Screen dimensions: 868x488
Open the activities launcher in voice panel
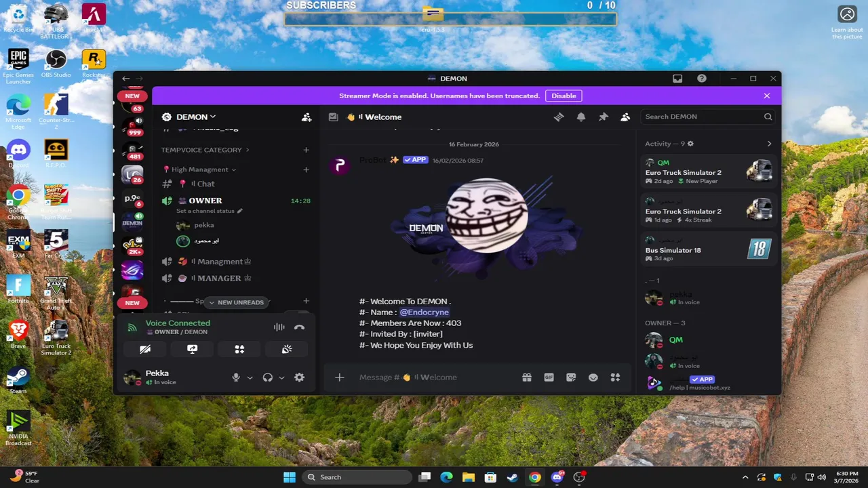coord(239,349)
